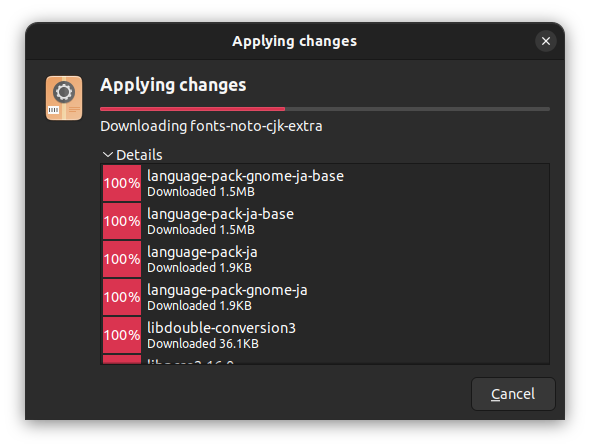Viewport: 590px width, 448px height.
Task: Select the language-pack-gnome-ja-base row
Action: [x=326, y=183]
